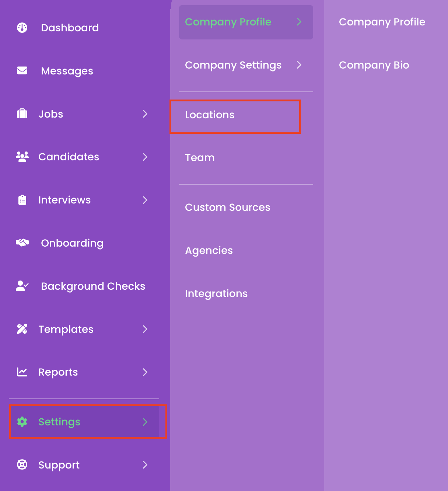This screenshot has width=448, height=491.
Task: Open the Messages envelope icon
Action: [22, 70]
